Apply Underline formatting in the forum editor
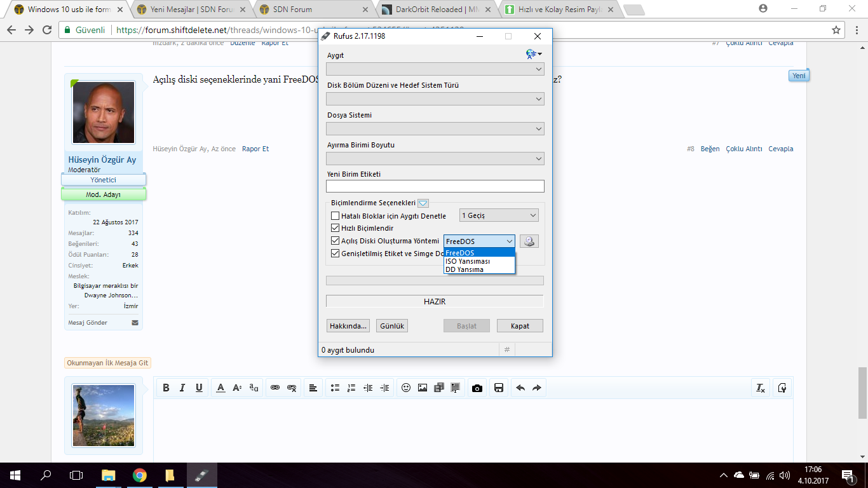Viewport: 868px width, 488px height. [199, 388]
